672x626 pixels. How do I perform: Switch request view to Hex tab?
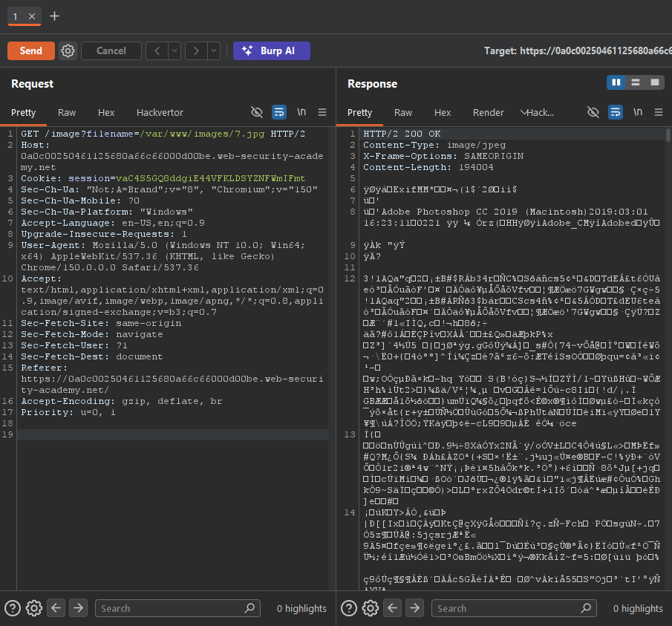[x=106, y=113]
